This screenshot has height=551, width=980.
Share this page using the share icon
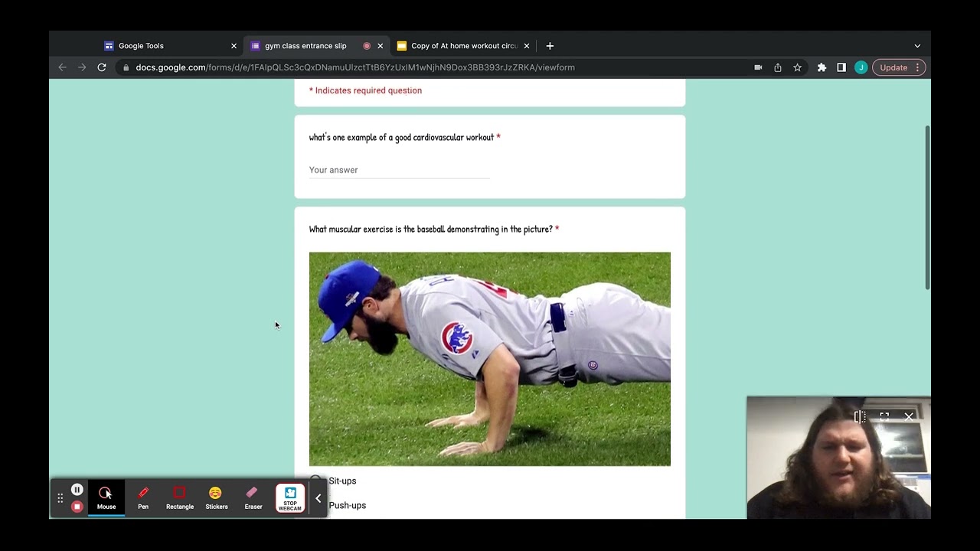coord(778,67)
